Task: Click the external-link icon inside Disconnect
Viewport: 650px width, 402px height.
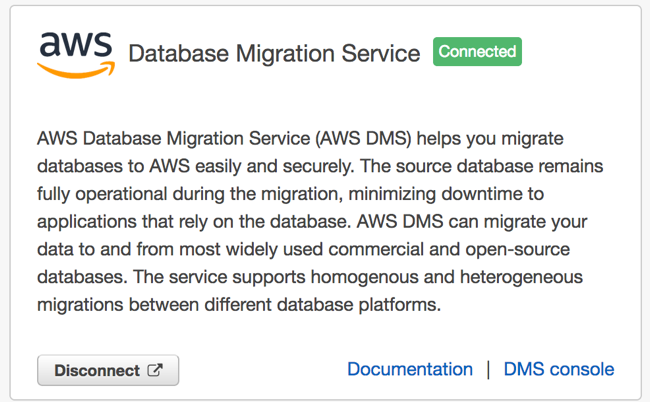Action: [x=155, y=370]
